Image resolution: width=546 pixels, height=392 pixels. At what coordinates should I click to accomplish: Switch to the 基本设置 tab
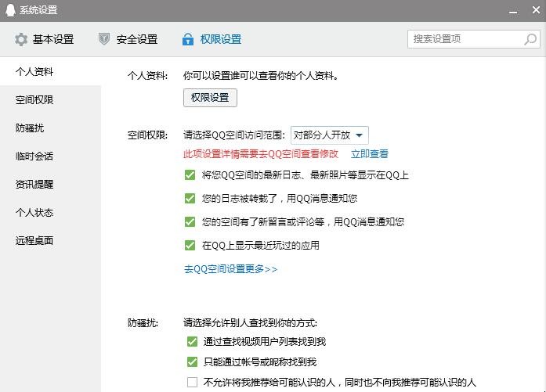[45, 39]
